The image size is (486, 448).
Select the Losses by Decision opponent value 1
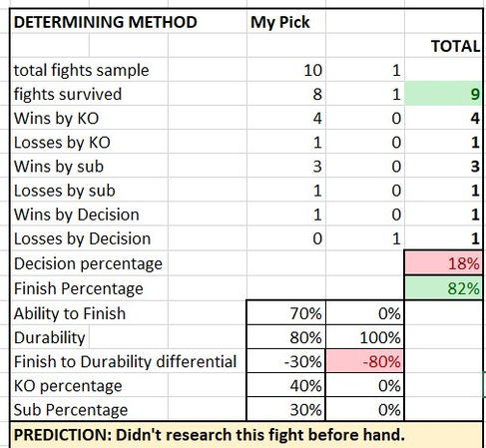click(x=365, y=238)
